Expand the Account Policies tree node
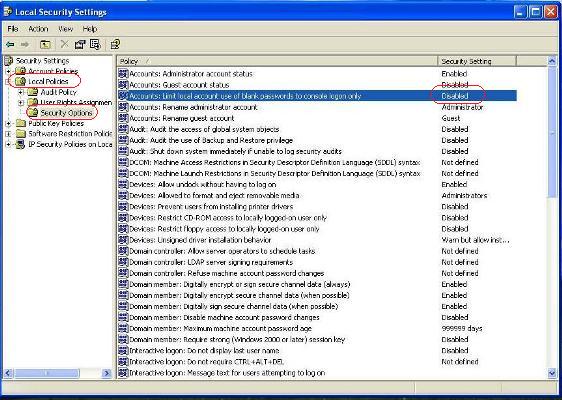 [x=8, y=71]
